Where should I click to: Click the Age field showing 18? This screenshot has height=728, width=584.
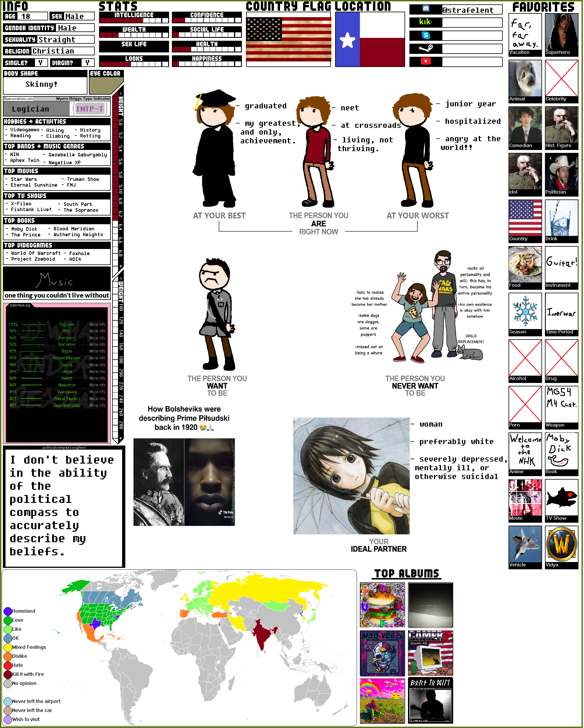pyautogui.click(x=33, y=16)
